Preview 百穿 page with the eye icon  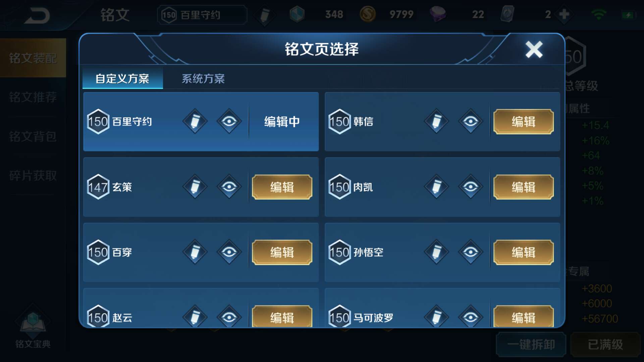[x=229, y=252]
